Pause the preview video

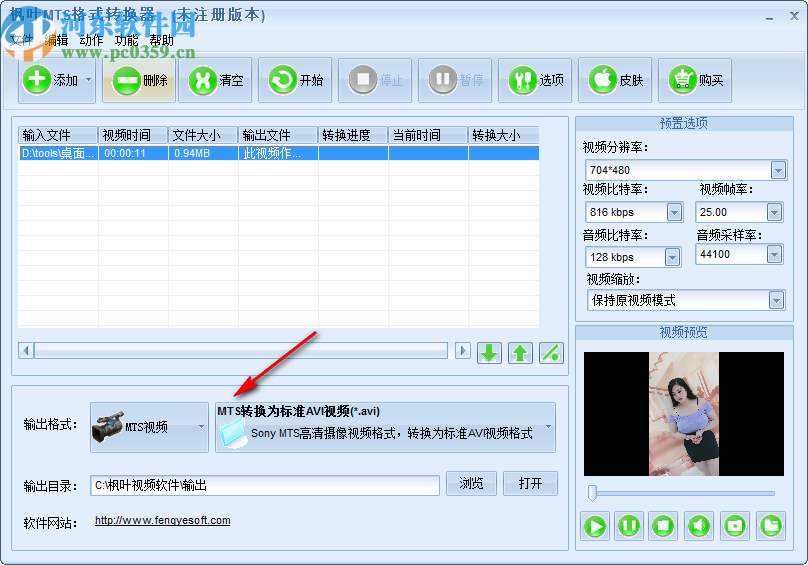pyautogui.click(x=629, y=526)
